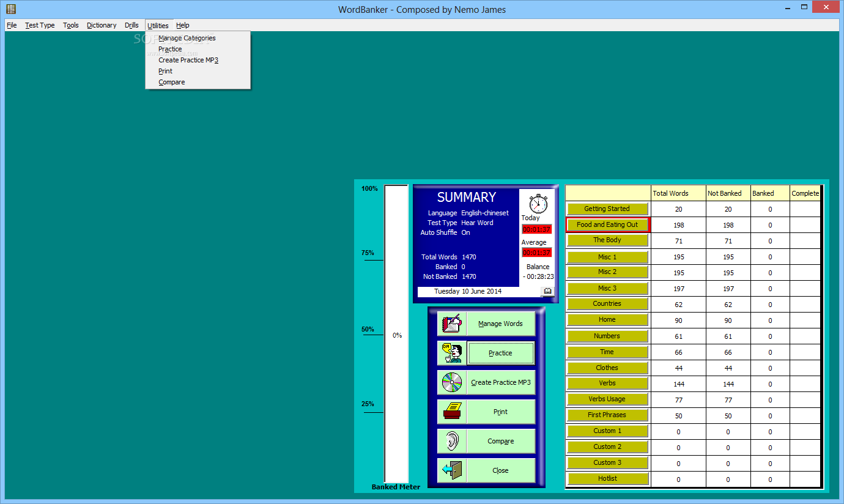This screenshot has width=844, height=504.
Task: Click the Today timer value in red
Action: point(536,229)
